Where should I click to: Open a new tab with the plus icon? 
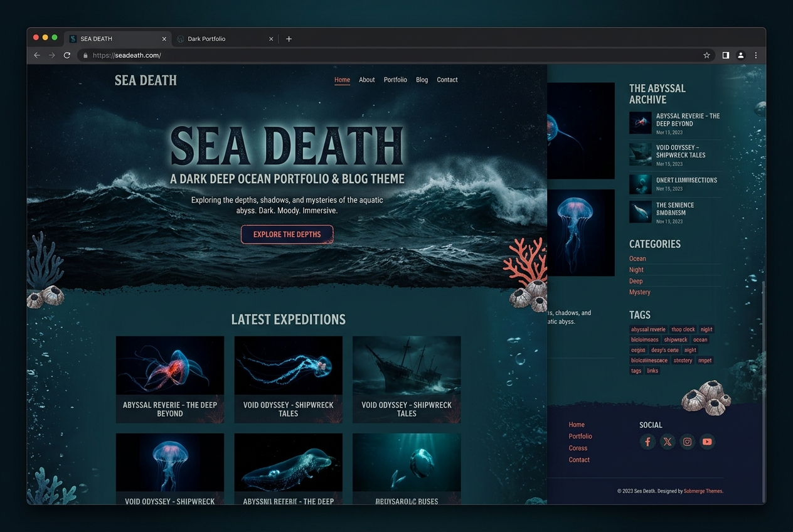[x=289, y=39]
